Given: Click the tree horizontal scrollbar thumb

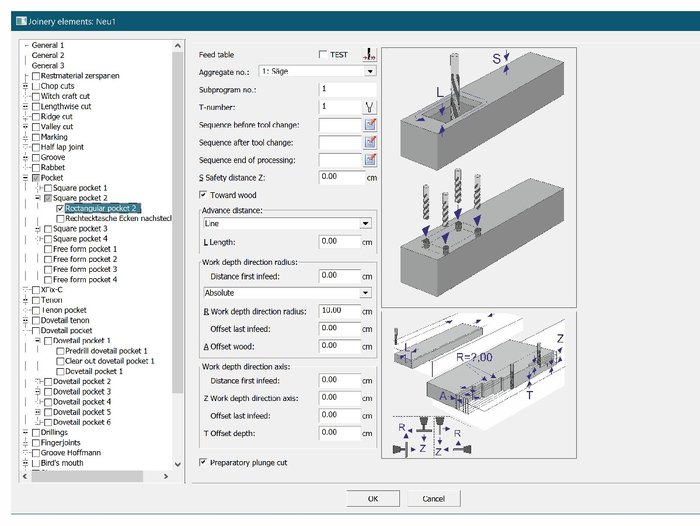Looking at the screenshot, I should [87, 476].
